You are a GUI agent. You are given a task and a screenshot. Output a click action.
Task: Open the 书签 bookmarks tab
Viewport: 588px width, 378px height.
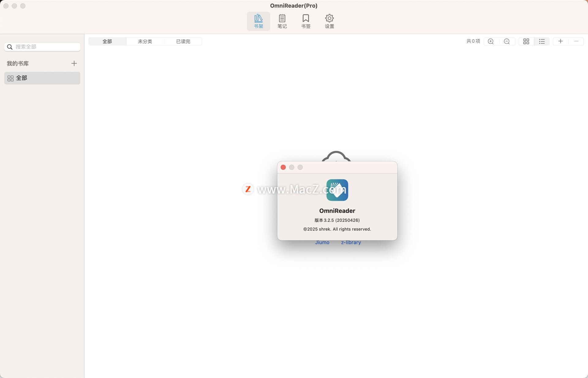[306, 21]
